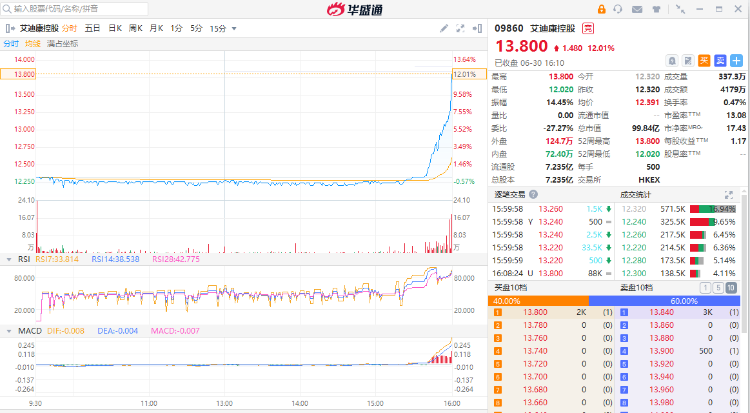Click the 华盛通 logo
The width and height of the screenshot is (750, 413).
click(354, 9)
